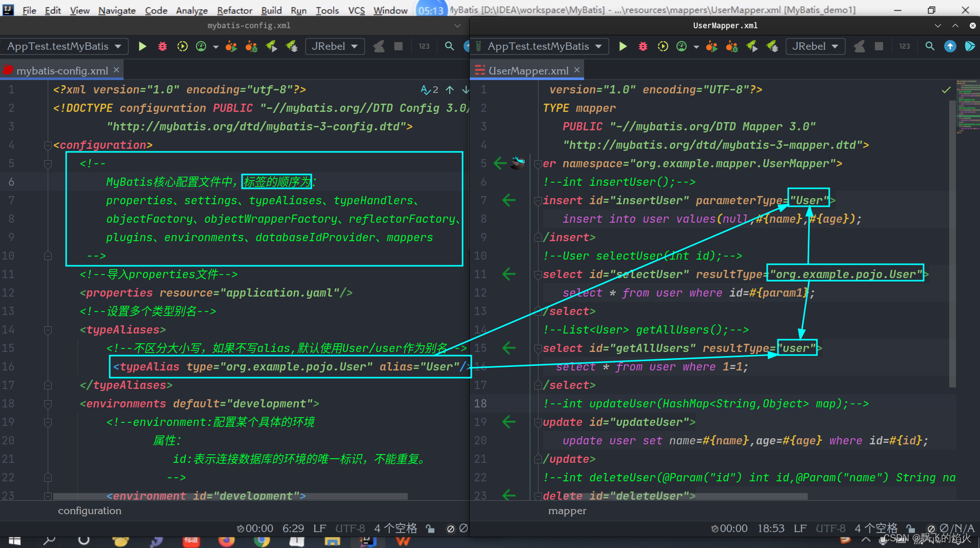Click the 6:29 caret position indicator

coord(293,529)
